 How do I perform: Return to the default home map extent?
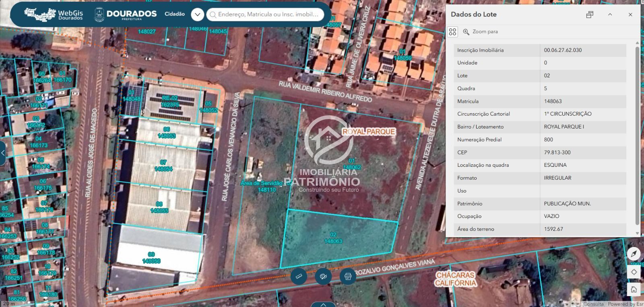634,289
